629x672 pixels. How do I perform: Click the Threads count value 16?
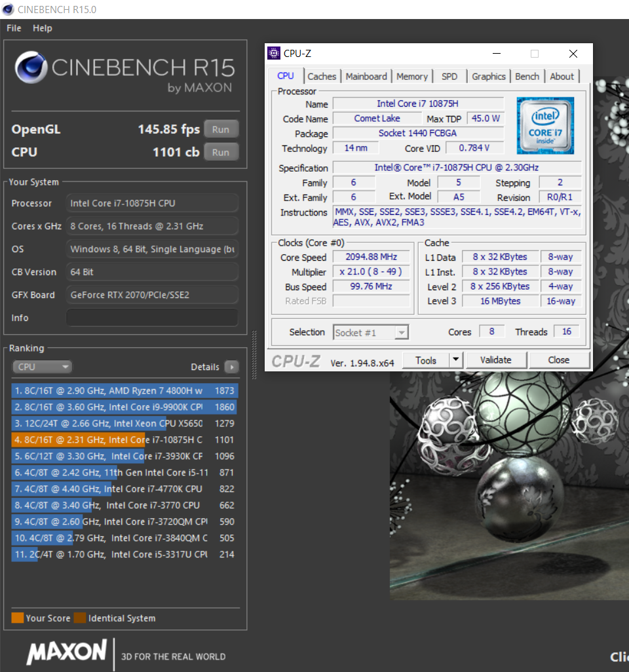[566, 331]
